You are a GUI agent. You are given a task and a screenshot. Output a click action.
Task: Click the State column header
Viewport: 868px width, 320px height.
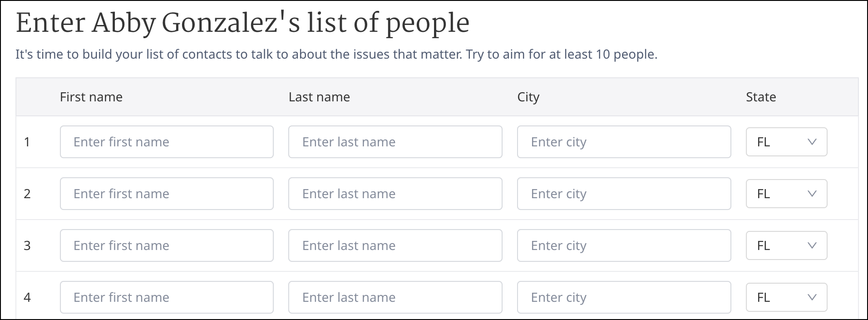point(761,97)
